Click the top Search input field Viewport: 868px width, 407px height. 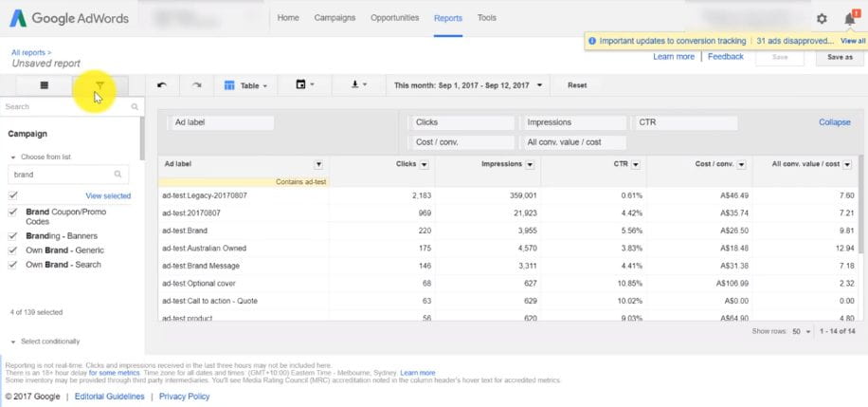coord(72,106)
